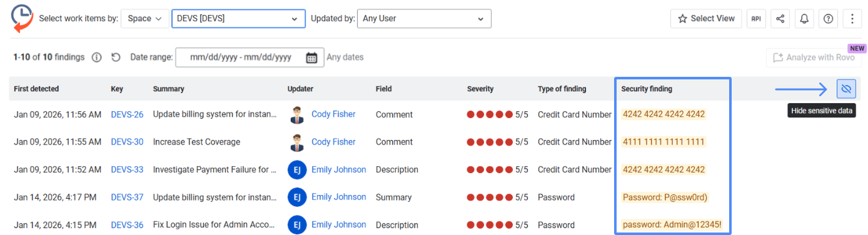Open Cody Fisher profile in DEVS-26 row

[333, 114]
